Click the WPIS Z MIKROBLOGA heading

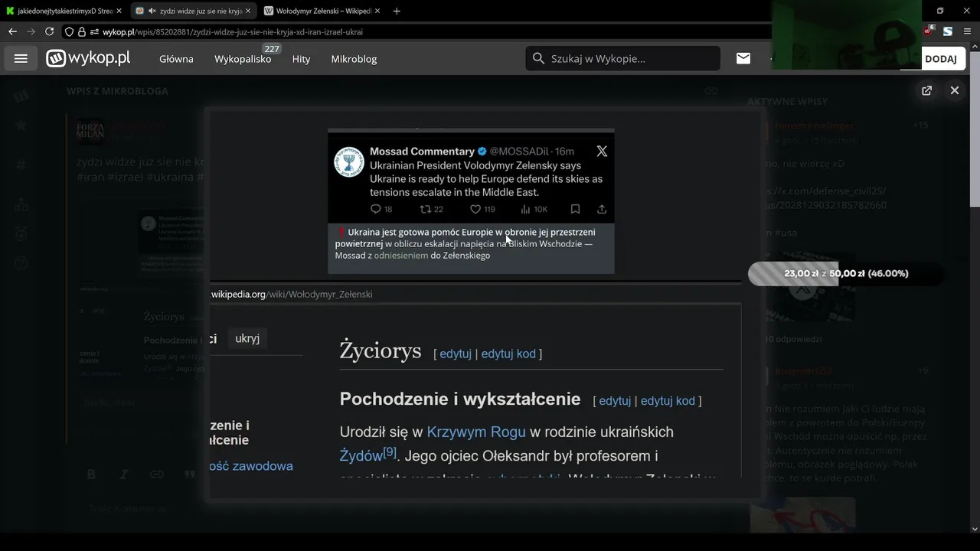117,91
